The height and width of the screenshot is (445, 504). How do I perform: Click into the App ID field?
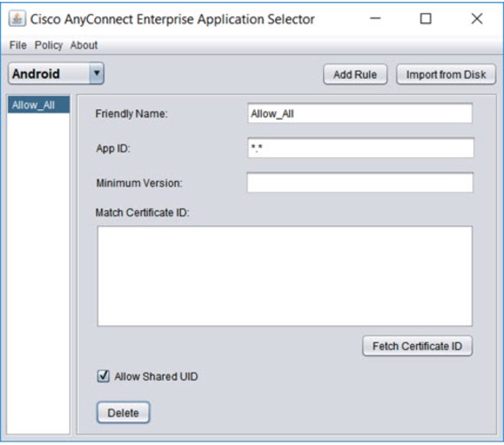coord(360,148)
